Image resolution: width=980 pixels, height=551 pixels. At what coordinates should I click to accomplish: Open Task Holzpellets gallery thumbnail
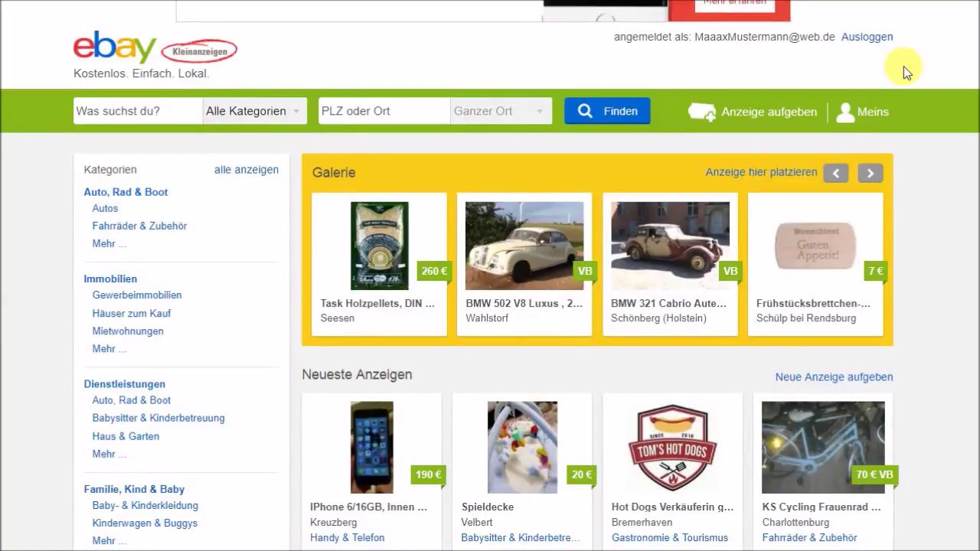pos(379,246)
